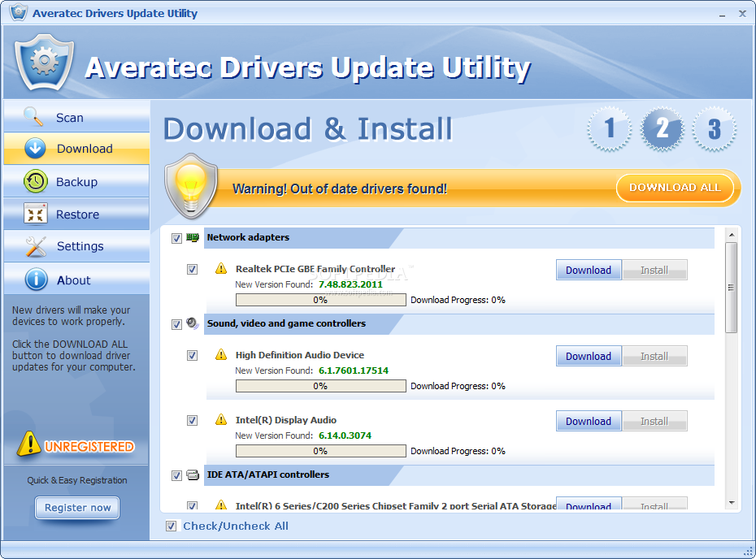Screen dimensions: 756x559
Task: Uncheck Realtek PCIe GBE Family Controller
Action: pyautogui.click(x=192, y=269)
